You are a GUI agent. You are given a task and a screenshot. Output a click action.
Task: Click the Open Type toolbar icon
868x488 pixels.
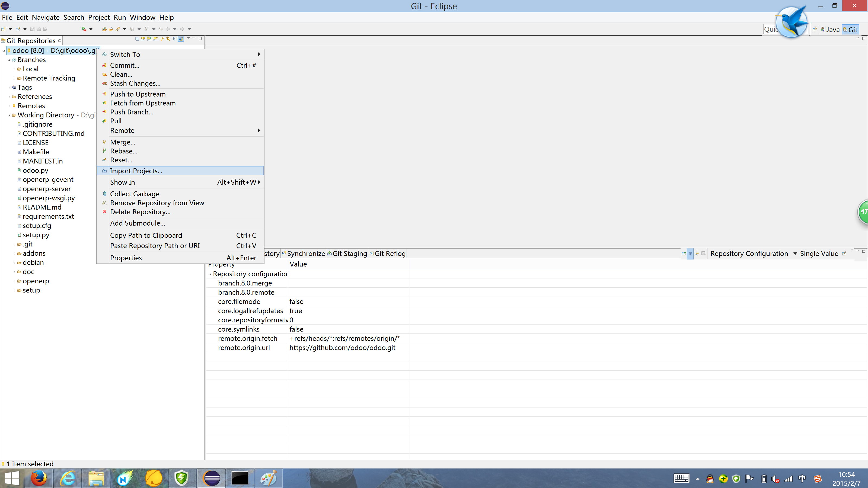[x=104, y=29]
